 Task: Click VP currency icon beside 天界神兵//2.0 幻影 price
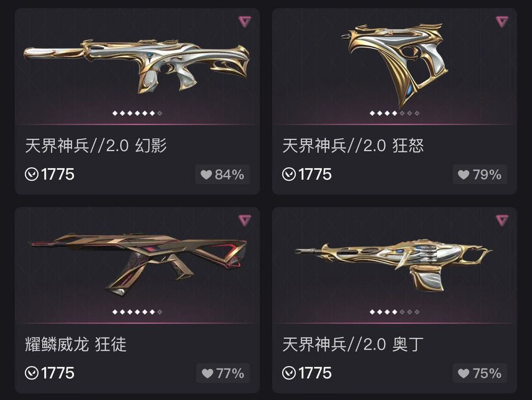click(32, 175)
